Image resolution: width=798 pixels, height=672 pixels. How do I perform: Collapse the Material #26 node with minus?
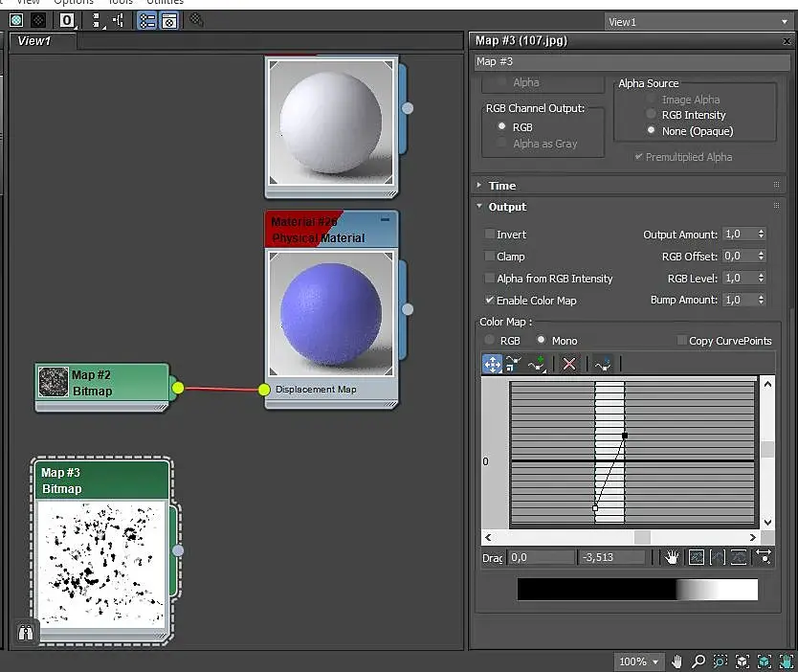coord(385,220)
